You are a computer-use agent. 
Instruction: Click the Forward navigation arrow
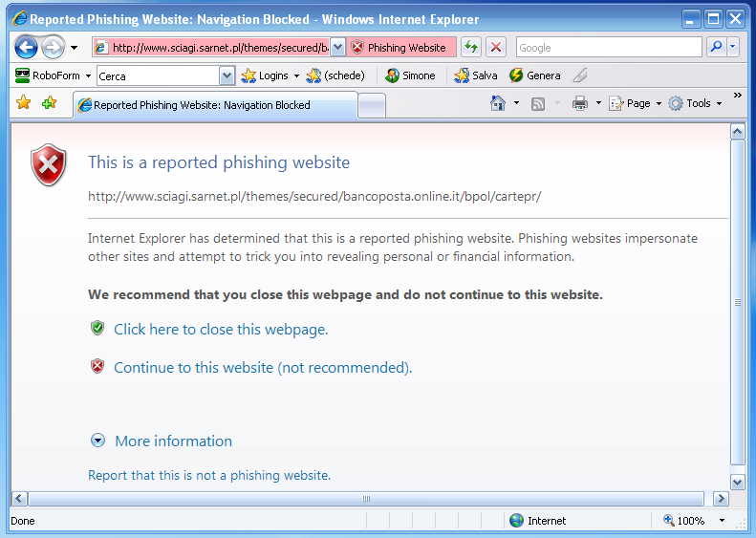53,47
